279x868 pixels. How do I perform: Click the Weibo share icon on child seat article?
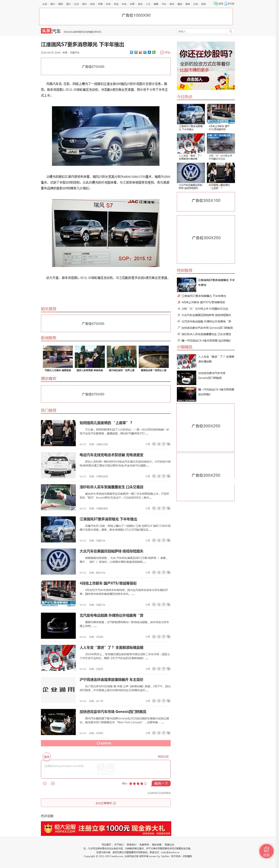[154, 444]
